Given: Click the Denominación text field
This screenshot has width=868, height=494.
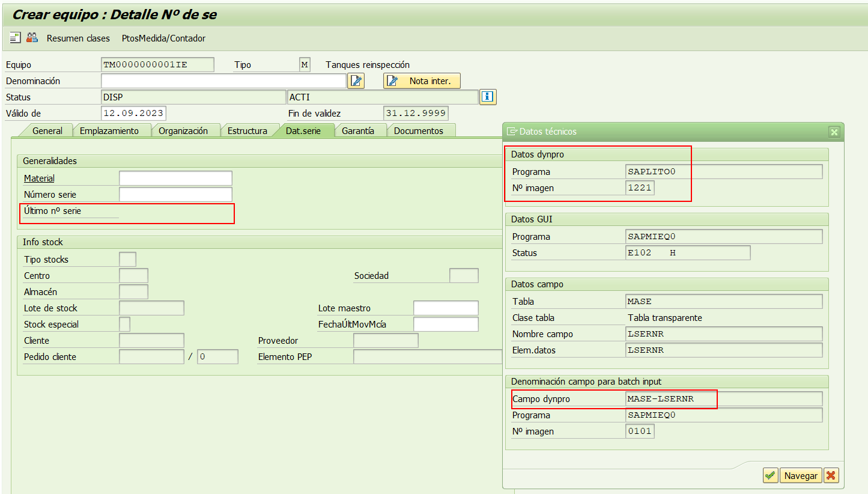Looking at the screenshot, I should (x=223, y=81).
